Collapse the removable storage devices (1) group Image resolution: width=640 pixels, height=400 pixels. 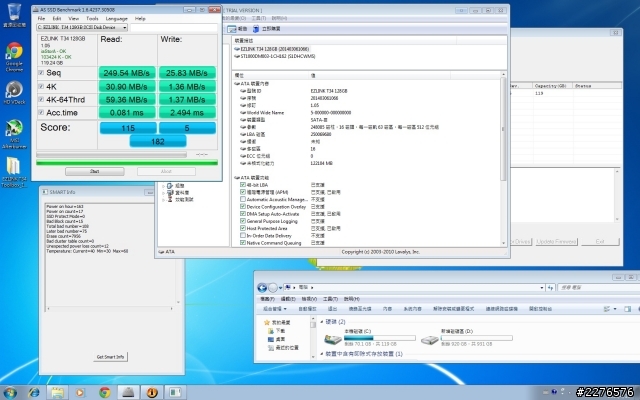coord(322,354)
